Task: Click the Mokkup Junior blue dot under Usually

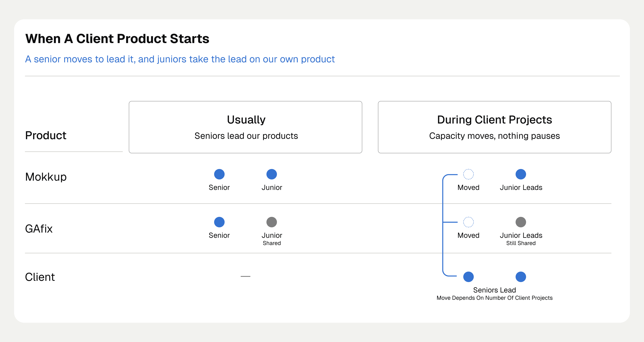Action: [x=271, y=174]
